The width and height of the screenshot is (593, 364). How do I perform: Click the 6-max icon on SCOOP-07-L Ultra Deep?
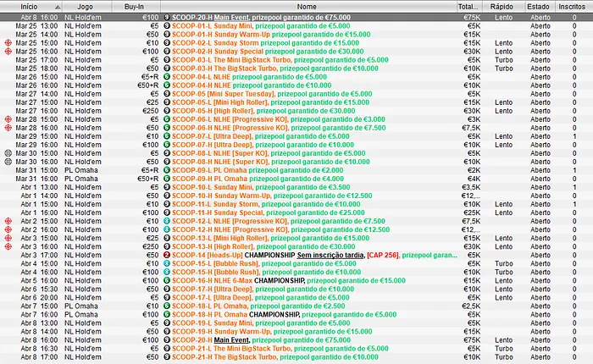[167, 136]
